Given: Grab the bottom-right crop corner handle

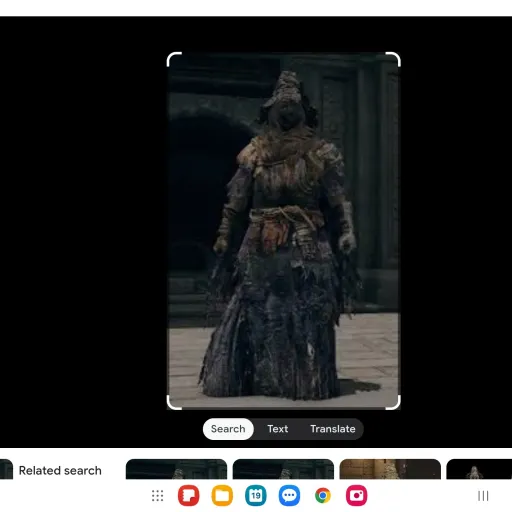Looking at the screenshot, I should pyautogui.click(x=394, y=403).
